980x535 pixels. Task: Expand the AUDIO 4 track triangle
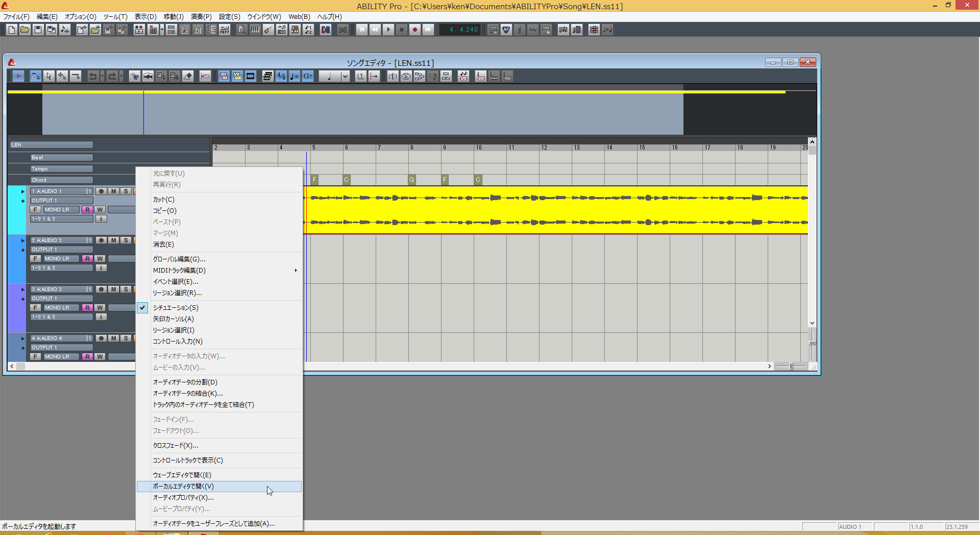click(x=23, y=338)
